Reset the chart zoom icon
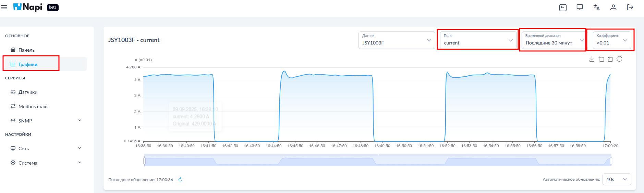The image size is (644, 193). [x=610, y=59]
